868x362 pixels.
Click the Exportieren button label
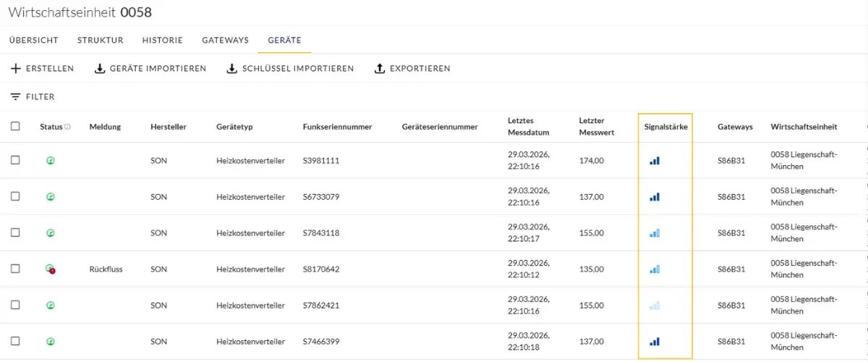coord(420,69)
